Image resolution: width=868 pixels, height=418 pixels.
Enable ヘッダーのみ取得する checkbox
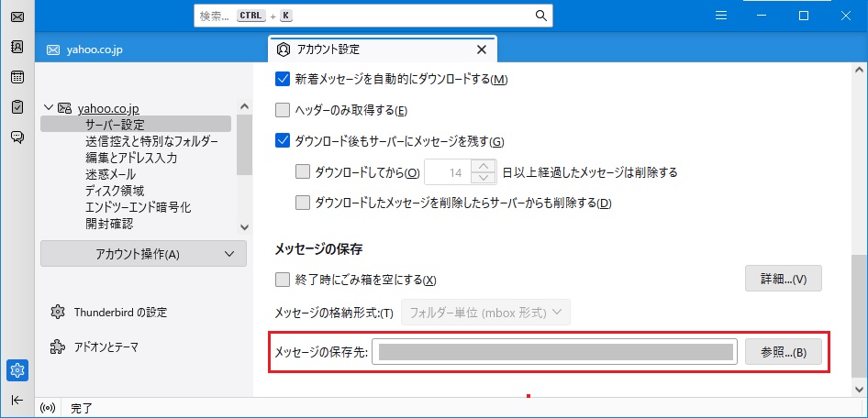click(x=283, y=110)
